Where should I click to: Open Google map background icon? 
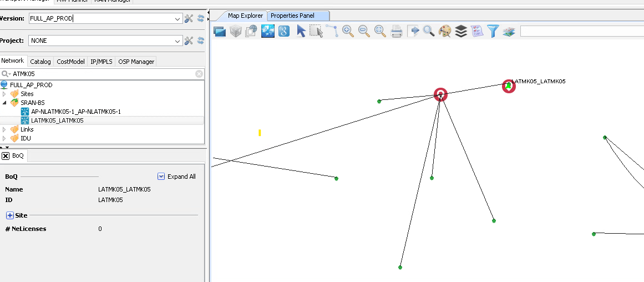(x=284, y=31)
